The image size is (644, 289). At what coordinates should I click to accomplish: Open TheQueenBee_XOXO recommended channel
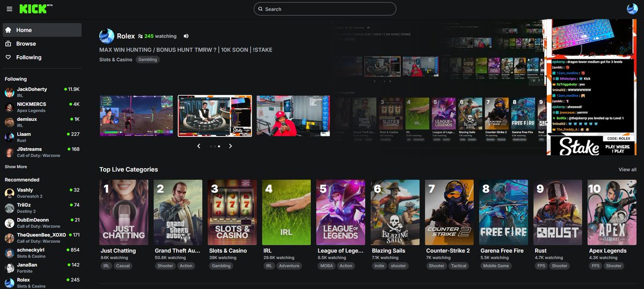[x=42, y=239]
